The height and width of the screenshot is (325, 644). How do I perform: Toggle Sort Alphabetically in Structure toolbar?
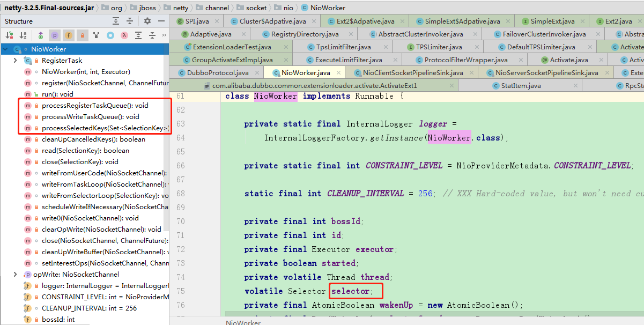(23, 35)
